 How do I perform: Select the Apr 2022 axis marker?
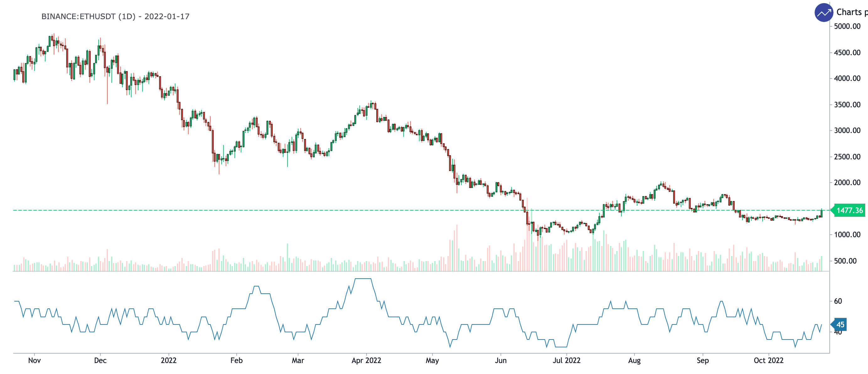[x=366, y=360]
